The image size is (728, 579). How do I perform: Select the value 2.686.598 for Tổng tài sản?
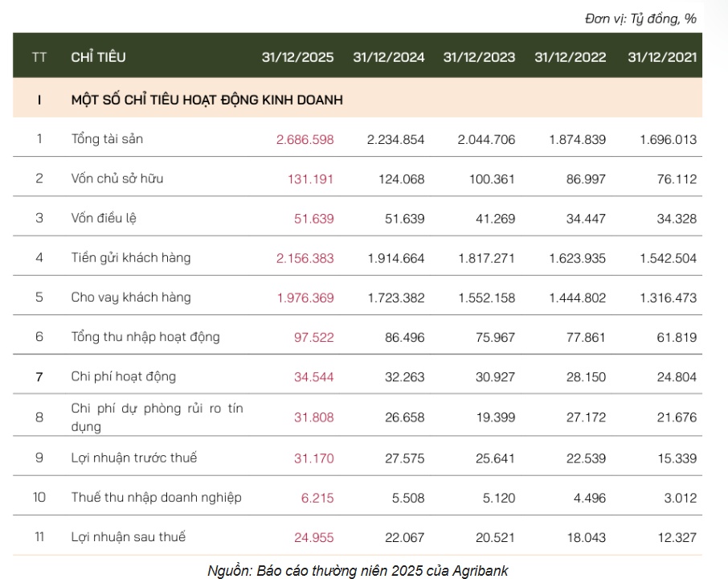click(309, 138)
